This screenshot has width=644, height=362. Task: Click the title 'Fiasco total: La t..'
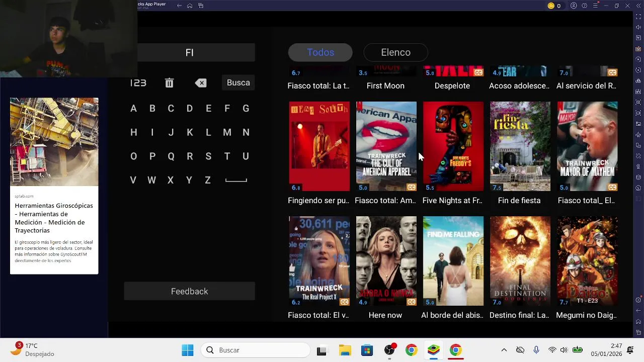[318, 86]
